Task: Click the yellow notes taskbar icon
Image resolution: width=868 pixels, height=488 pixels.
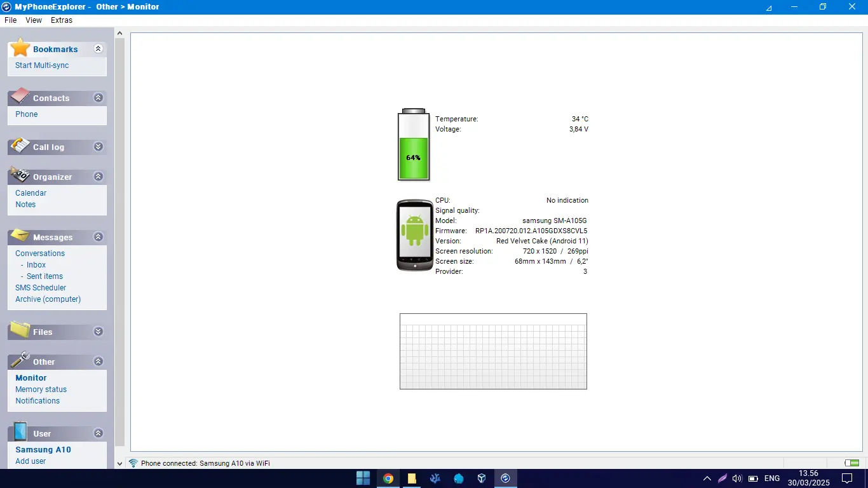Action: 412,478
